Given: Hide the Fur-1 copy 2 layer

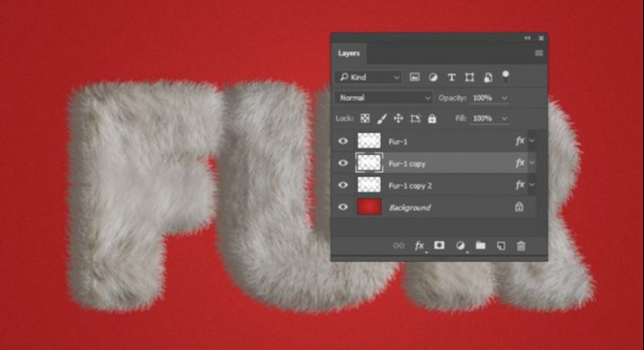Looking at the screenshot, I should pos(343,185).
